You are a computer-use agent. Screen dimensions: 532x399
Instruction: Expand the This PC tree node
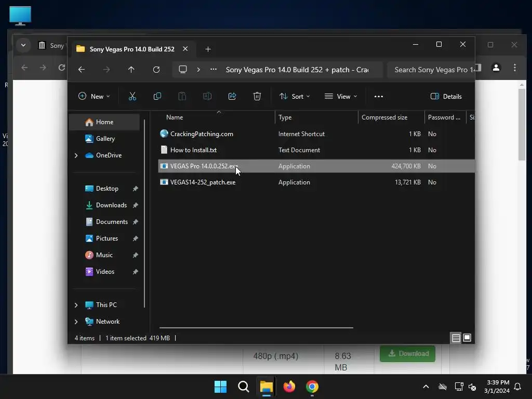point(76,305)
